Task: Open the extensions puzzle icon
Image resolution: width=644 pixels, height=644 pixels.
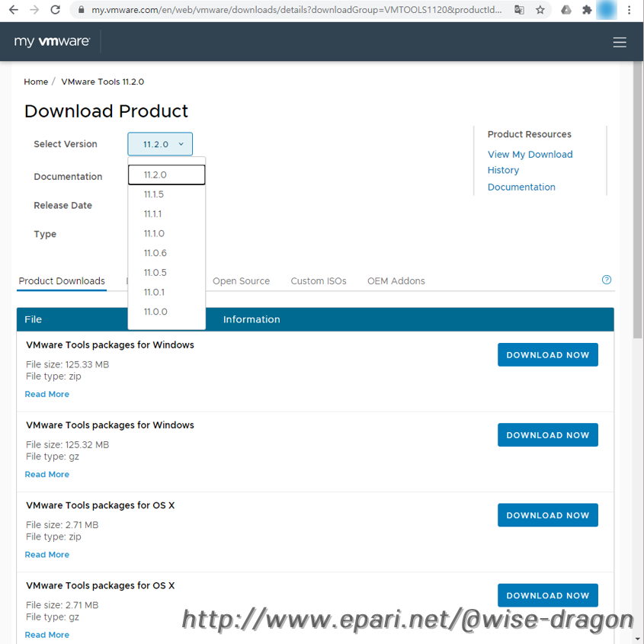Action: (x=587, y=10)
